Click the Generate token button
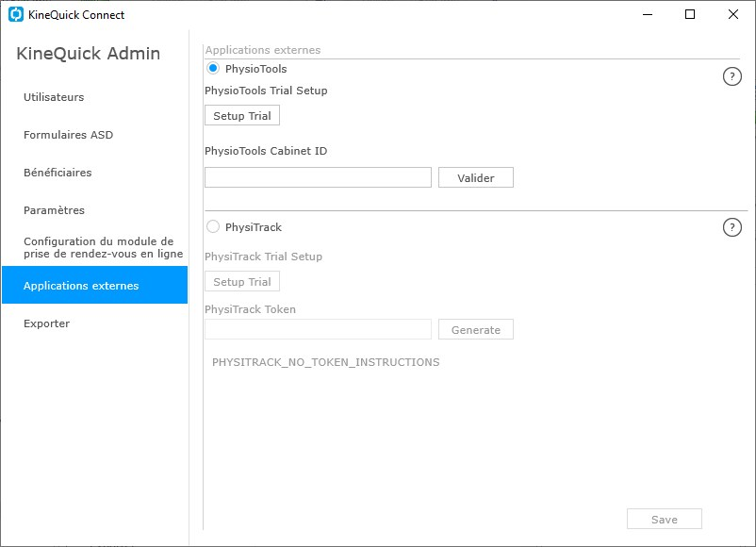 point(475,329)
